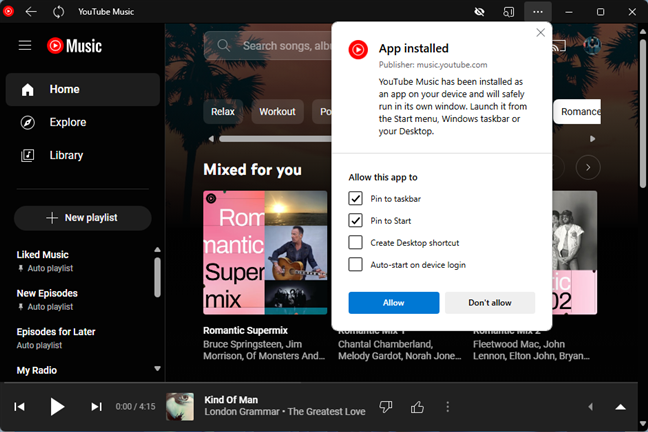
Task: Click the Library music note icon
Action: click(x=28, y=155)
